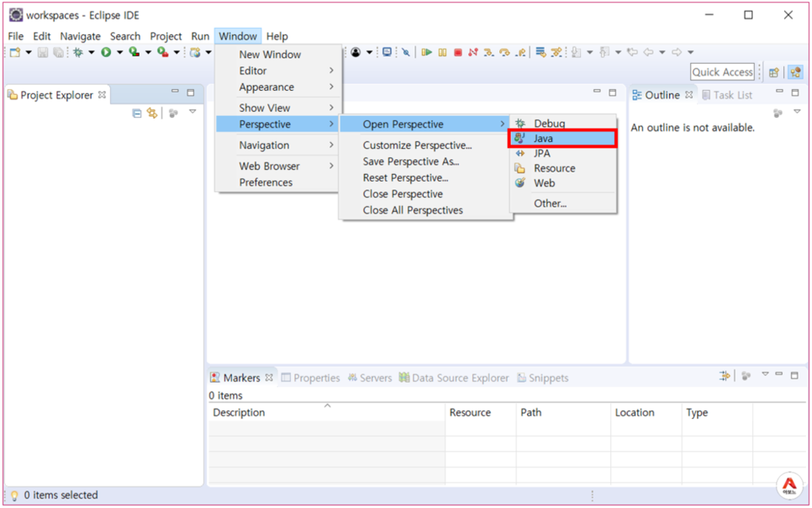Click the Resume debug icon

click(427, 52)
